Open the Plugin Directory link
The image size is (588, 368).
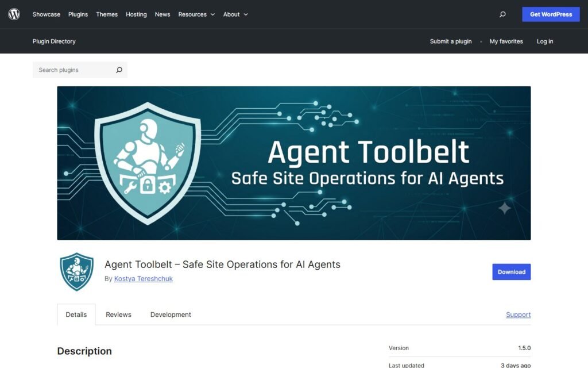pos(54,41)
